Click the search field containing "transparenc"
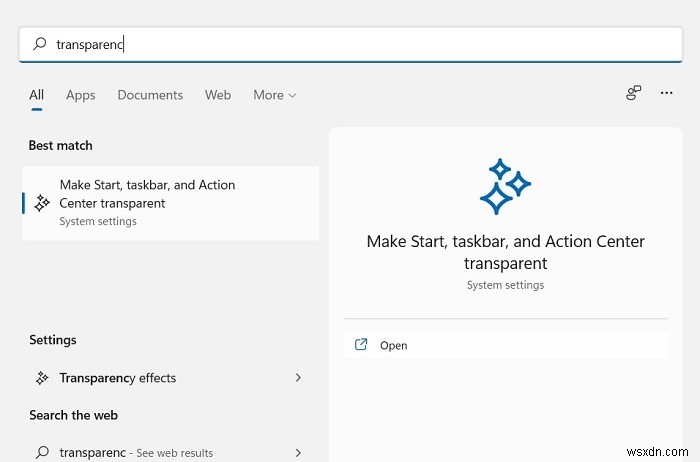This screenshot has width=700, height=462. [x=350, y=44]
